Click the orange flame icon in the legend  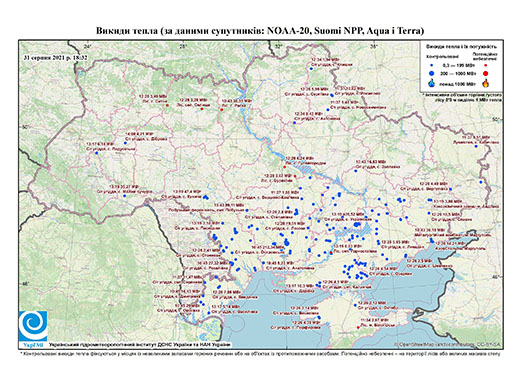[x=486, y=83]
